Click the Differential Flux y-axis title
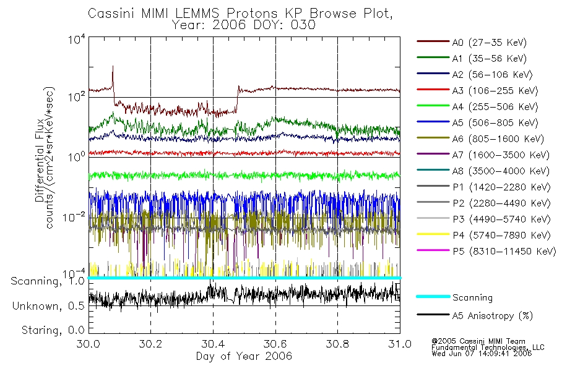This screenshot has height=371, width=588. coord(40,160)
